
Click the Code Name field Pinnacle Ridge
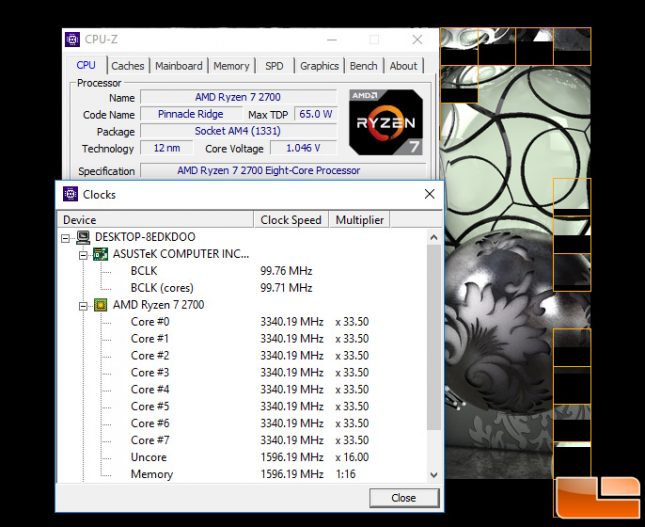tap(191, 114)
